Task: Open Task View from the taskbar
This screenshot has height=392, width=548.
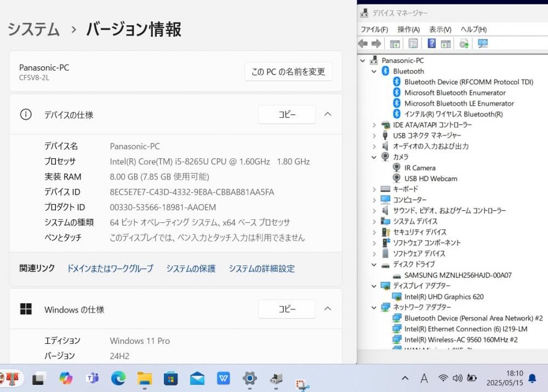Action: [x=38, y=378]
